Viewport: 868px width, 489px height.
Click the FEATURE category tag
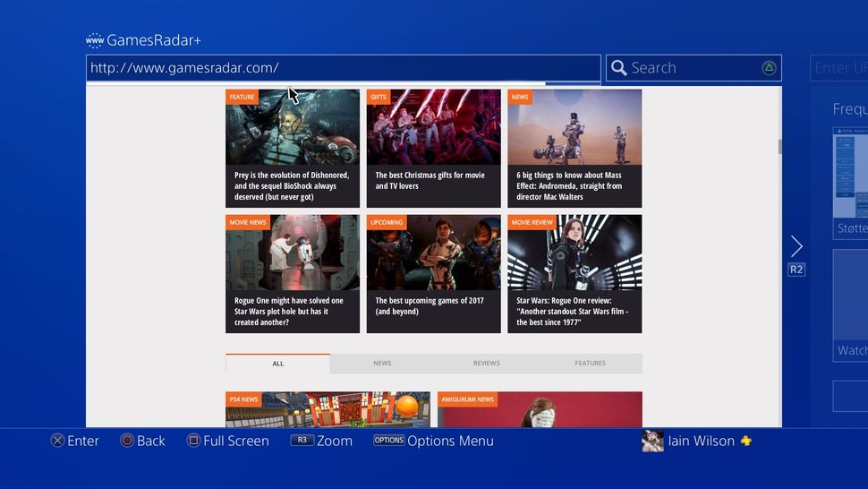(x=242, y=97)
